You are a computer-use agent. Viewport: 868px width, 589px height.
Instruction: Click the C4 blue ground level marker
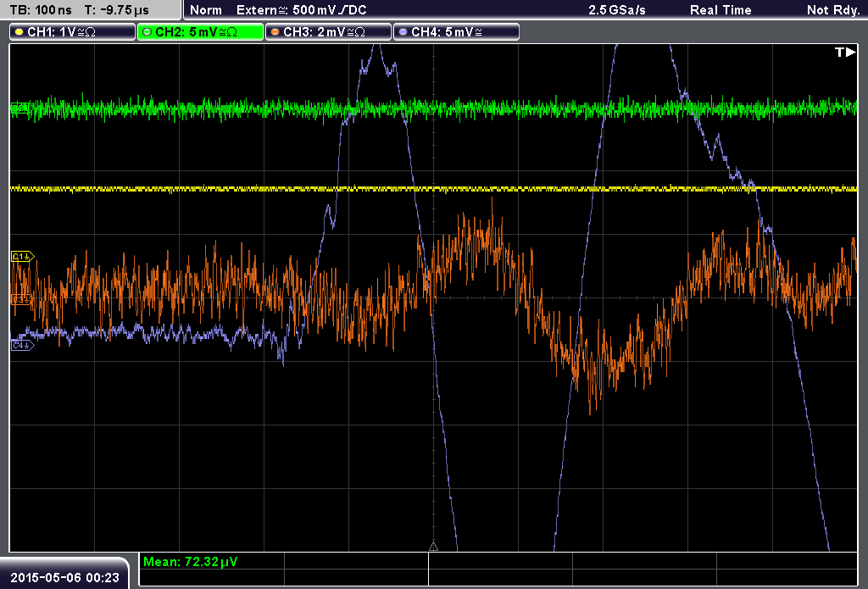tap(23, 346)
